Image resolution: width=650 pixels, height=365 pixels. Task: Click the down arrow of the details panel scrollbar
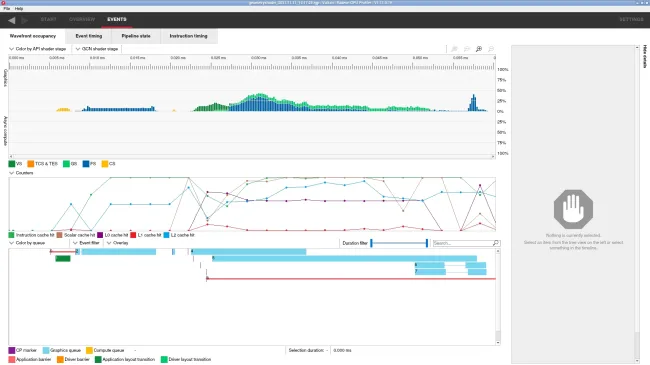pos(637,361)
